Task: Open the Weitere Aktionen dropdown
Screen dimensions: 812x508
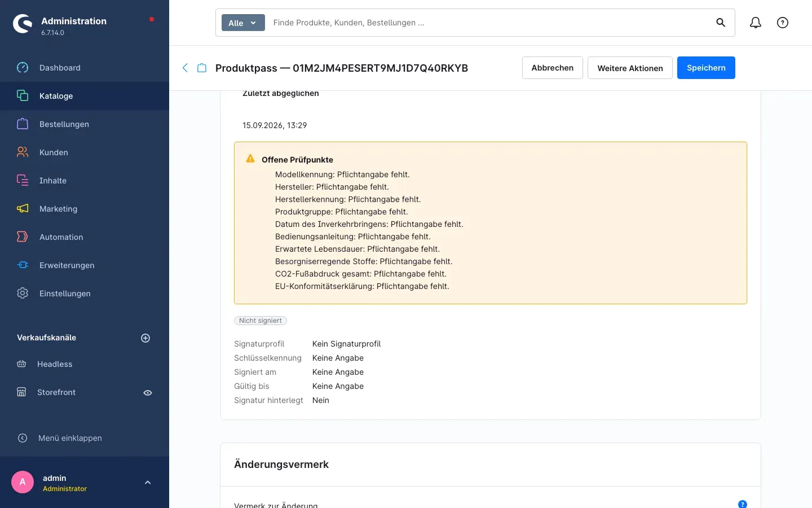Action: [630, 68]
